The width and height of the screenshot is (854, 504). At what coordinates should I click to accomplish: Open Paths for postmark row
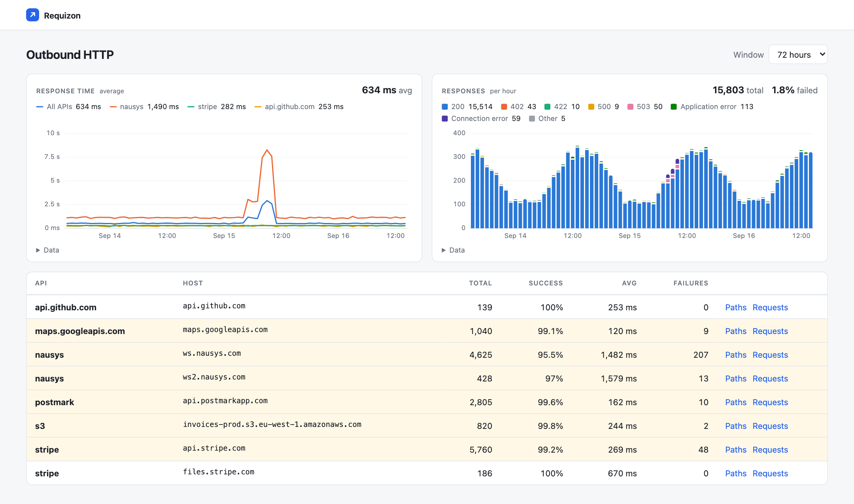[x=736, y=402]
